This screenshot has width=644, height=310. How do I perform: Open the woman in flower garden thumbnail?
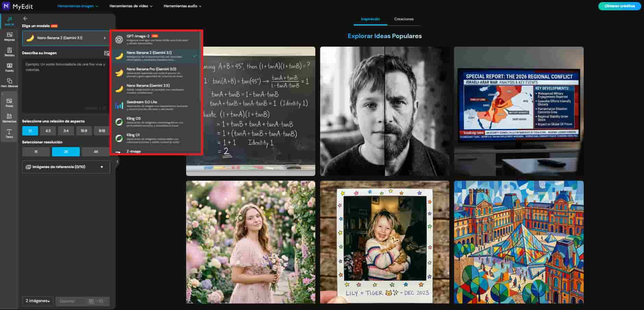coord(251,242)
